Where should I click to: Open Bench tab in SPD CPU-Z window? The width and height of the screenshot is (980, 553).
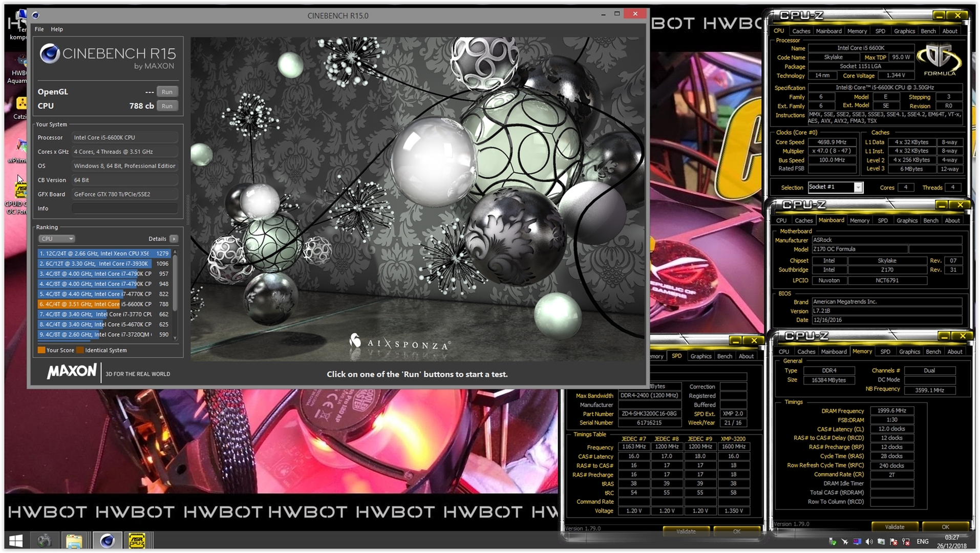725,356
